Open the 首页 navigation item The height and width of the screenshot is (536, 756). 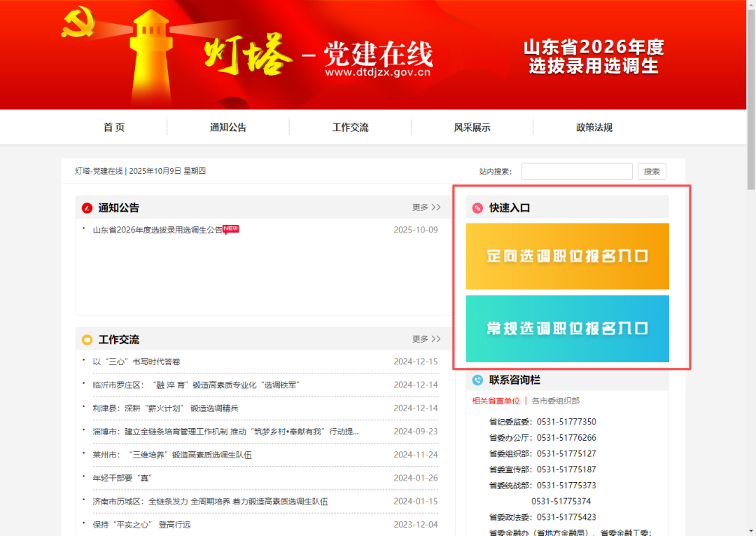pos(114,128)
